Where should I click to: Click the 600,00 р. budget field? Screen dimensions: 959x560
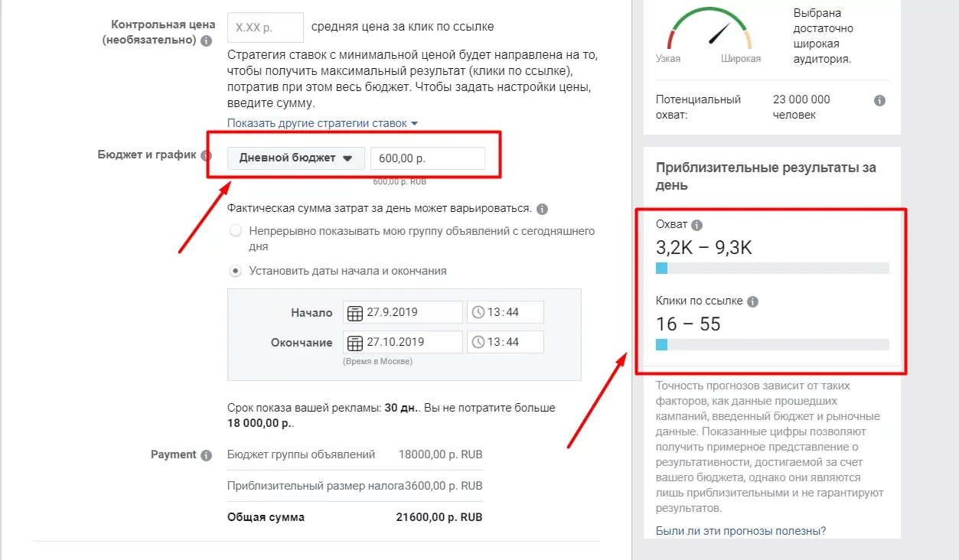[428, 158]
